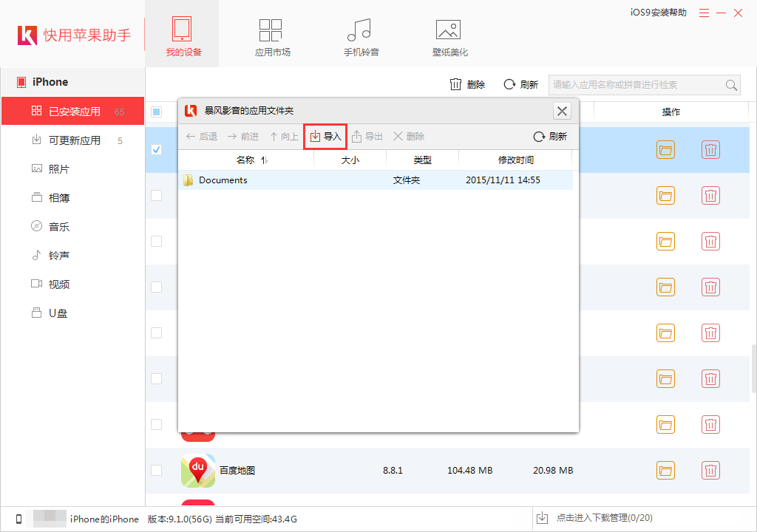Open the hamburger menu near window controls
This screenshot has height=532, width=757.
(704, 12)
